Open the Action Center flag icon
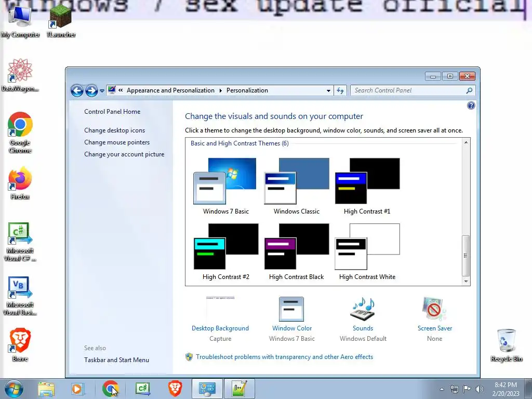 [x=467, y=389]
